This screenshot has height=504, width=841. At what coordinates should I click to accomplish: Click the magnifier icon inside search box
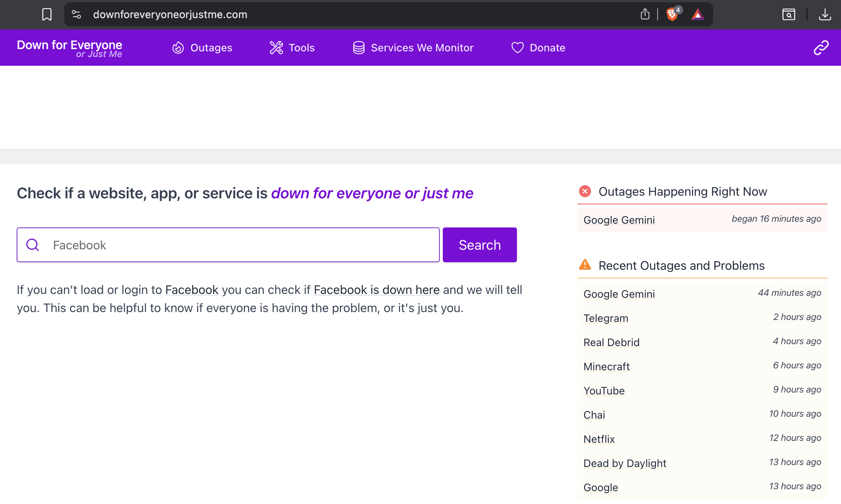pos(33,245)
